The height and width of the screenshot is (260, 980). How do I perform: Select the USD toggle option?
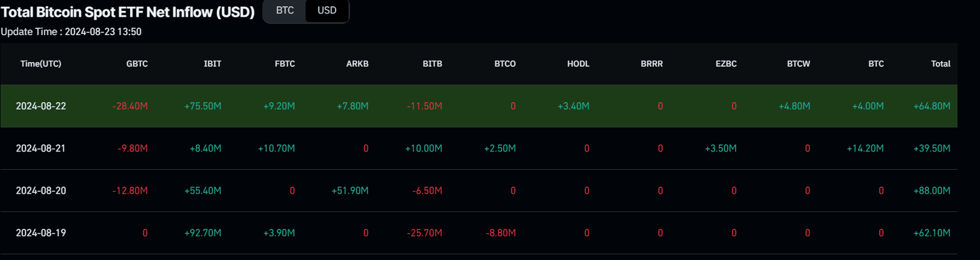point(327,11)
